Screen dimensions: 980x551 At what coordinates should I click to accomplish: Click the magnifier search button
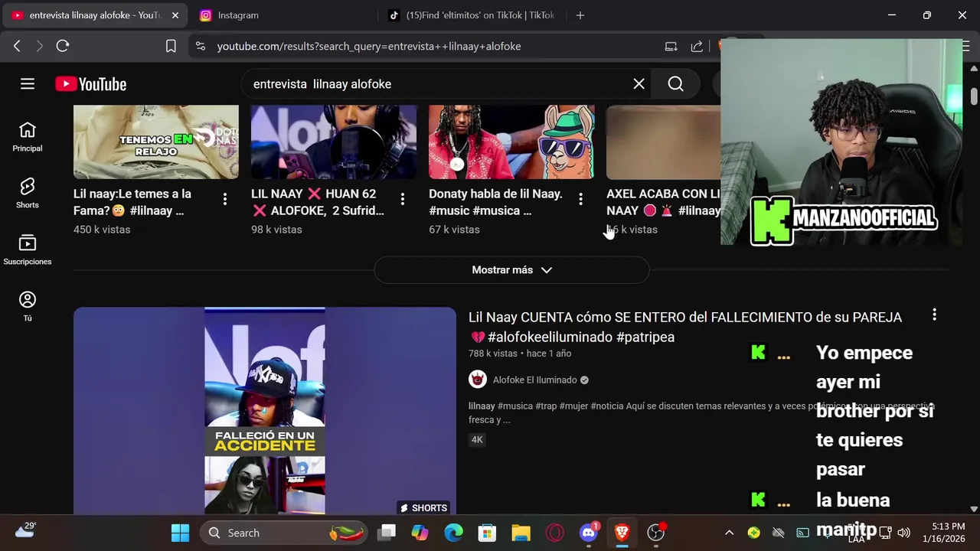click(675, 84)
